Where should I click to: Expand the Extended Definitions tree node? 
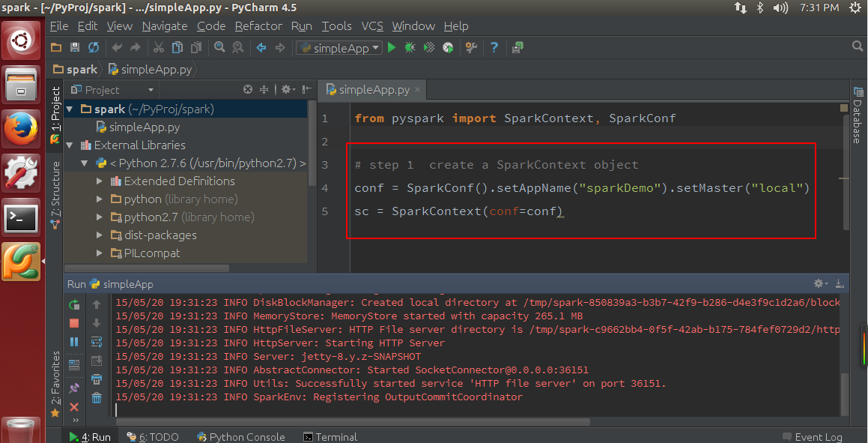pyautogui.click(x=100, y=181)
